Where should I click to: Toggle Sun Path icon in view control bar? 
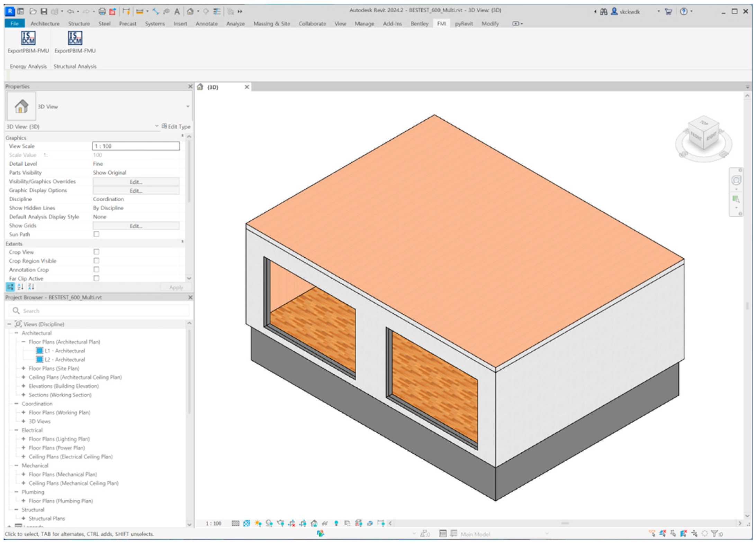point(258,523)
